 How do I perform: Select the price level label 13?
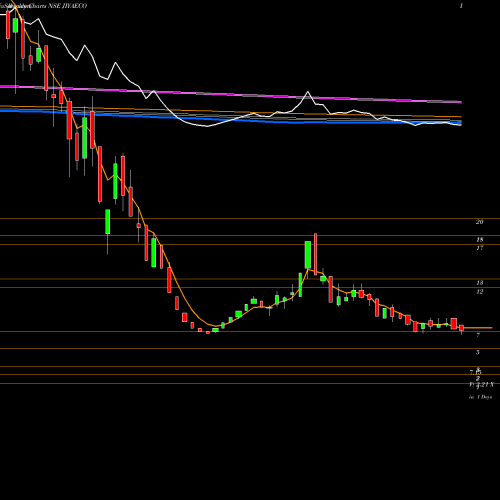(480, 283)
